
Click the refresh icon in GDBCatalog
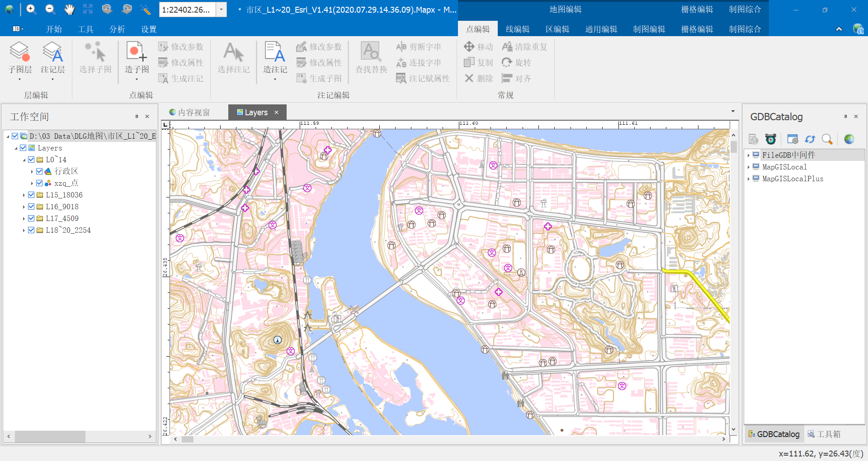810,139
